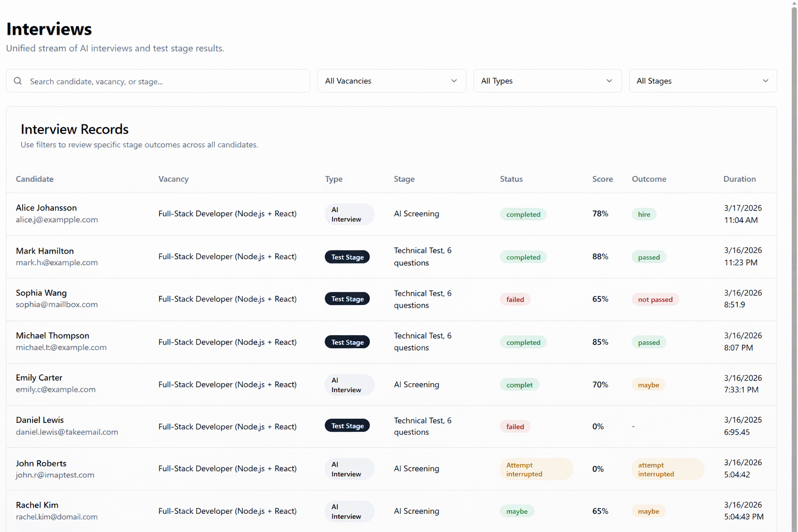
Task: Open the All Stages dropdown
Action: 703,81
